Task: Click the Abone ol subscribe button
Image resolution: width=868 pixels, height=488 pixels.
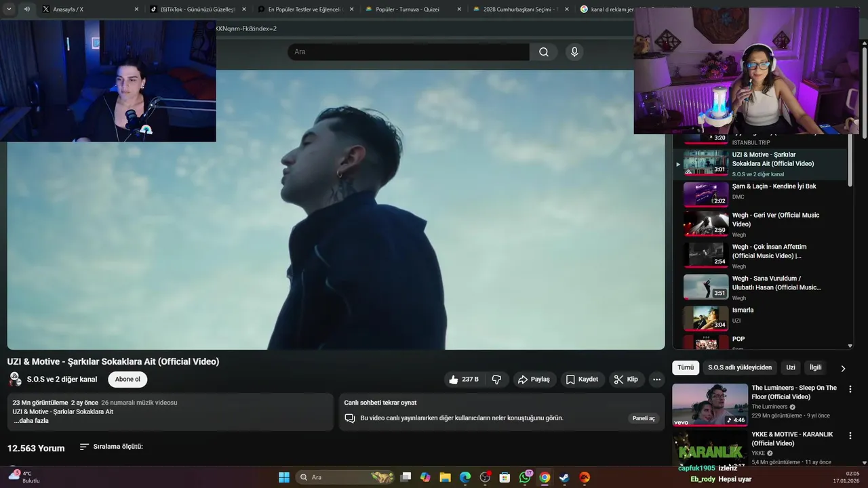Action: (127, 380)
